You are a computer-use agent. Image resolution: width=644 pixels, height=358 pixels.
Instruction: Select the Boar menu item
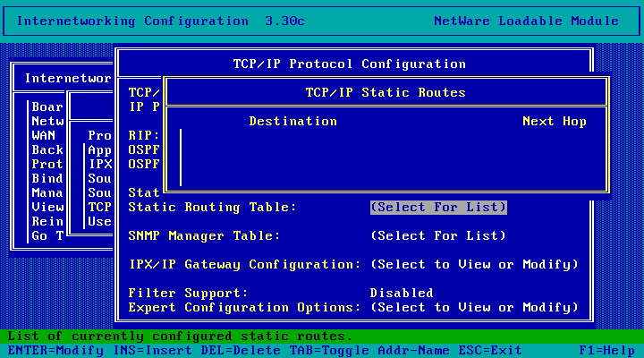pyautogui.click(x=47, y=107)
